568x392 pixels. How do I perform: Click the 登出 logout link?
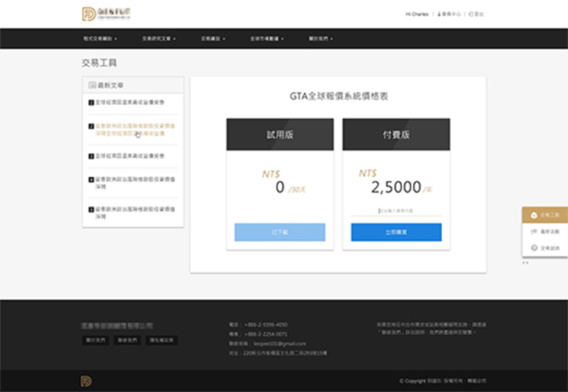tap(476, 14)
